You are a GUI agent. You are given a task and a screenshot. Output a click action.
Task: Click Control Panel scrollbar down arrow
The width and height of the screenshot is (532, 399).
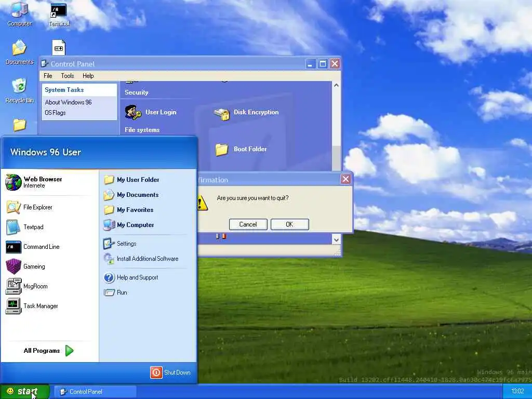point(336,240)
